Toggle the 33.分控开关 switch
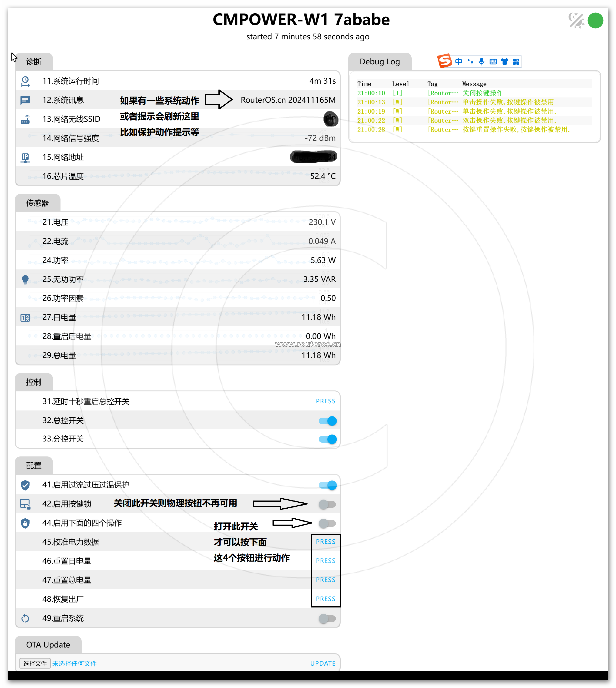The image size is (616, 688). (327, 439)
